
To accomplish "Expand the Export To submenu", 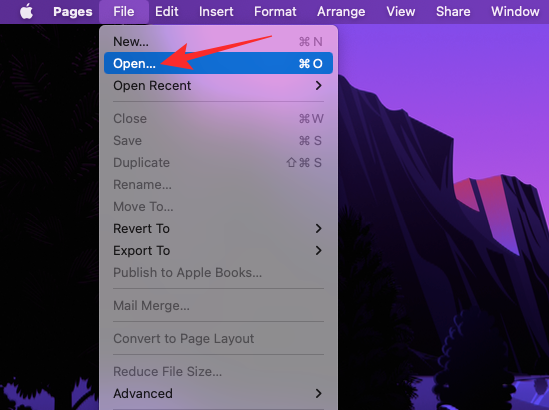I will (218, 251).
